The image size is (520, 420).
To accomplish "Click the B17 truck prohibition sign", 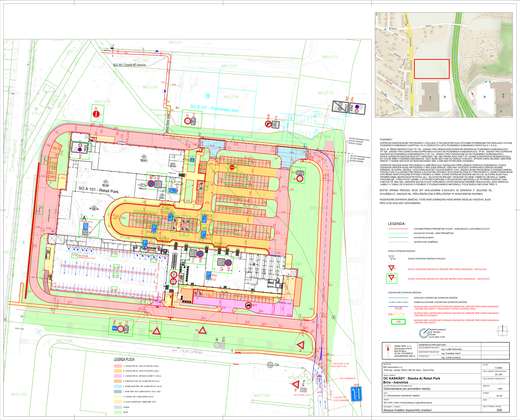I will (x=248, y=305).
